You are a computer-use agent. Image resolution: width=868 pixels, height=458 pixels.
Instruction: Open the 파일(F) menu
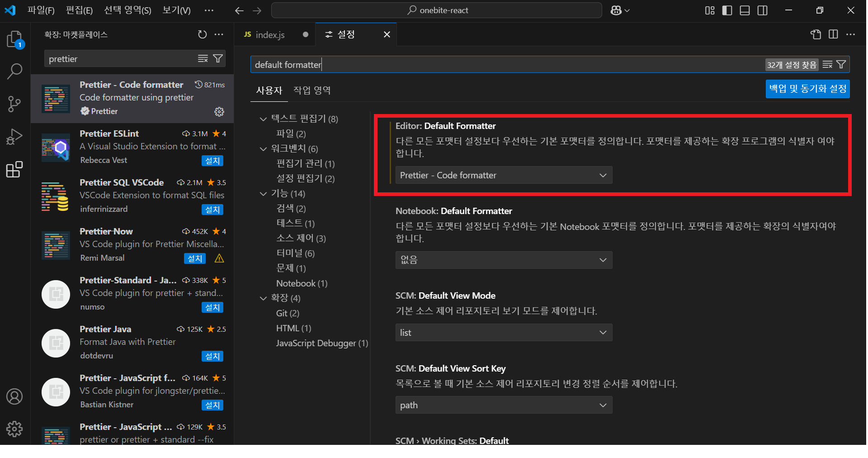click(x=41, y=10)
